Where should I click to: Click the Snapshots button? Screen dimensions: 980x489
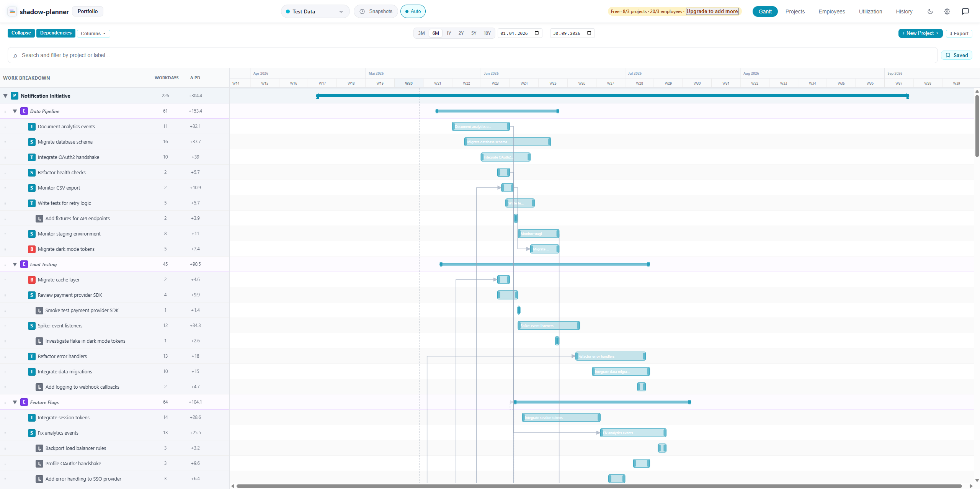tap(376, 11)
